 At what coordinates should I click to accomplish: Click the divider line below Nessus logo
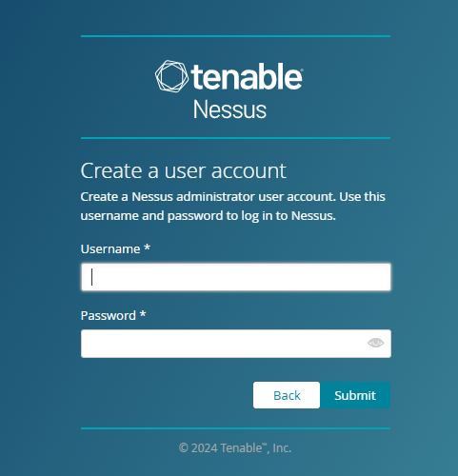pos(236,138)
